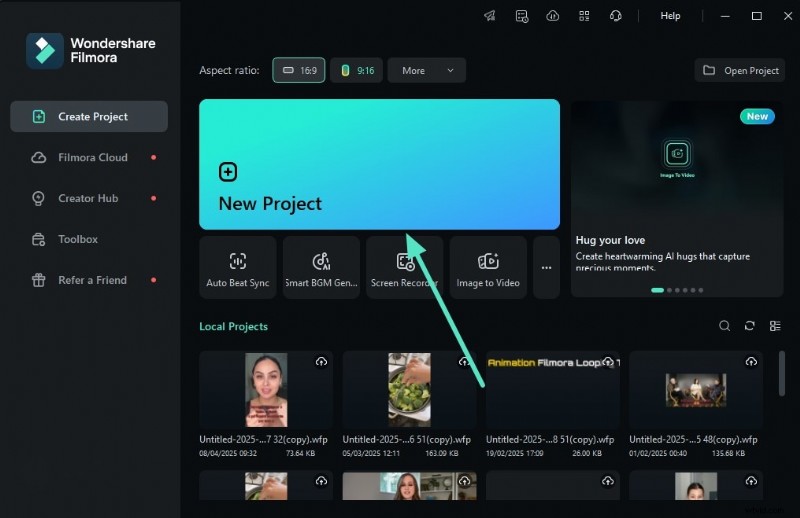Click file name Untitled-2025-...5 48(copy).wfp
Viewport: 800px width, 518px height.
(x=693, y=439)
